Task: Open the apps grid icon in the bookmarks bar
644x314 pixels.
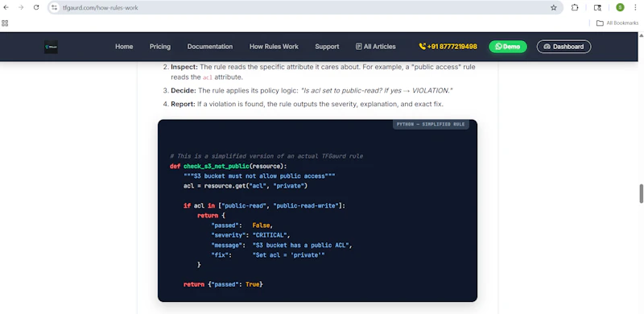Action: click(5, 23)
